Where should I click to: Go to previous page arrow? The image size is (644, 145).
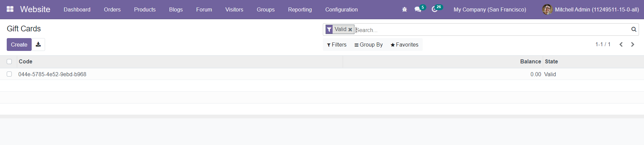[621, 45]
